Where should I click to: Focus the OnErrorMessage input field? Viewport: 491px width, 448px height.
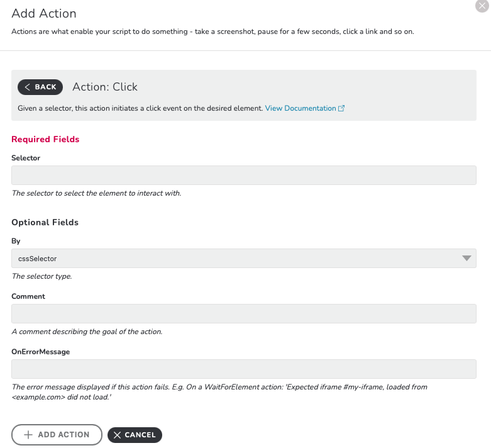244,369
